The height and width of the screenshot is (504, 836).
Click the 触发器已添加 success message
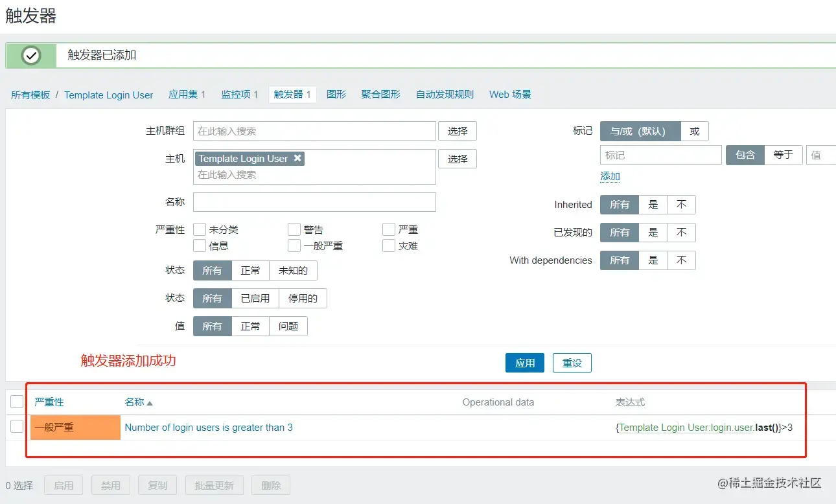pyautogui.click(x=102, y=55)
